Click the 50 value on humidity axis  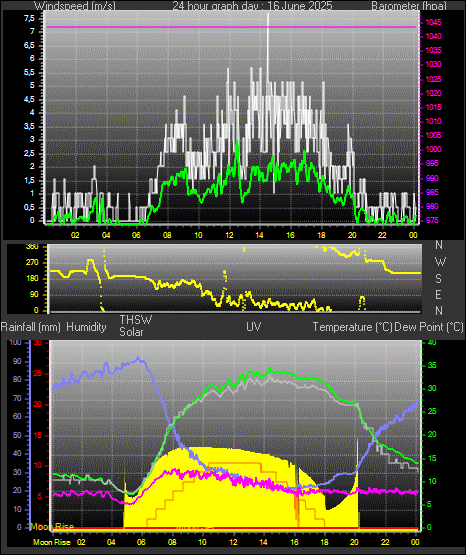(x=17, y=435)
